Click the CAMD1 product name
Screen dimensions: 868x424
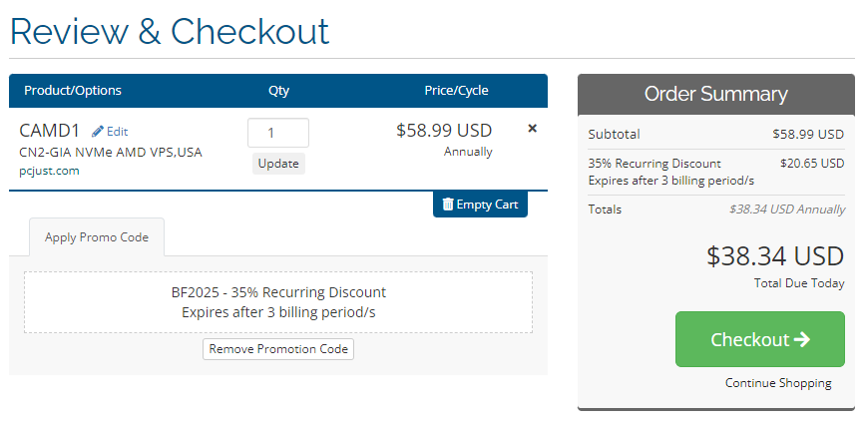coord(49,131)
